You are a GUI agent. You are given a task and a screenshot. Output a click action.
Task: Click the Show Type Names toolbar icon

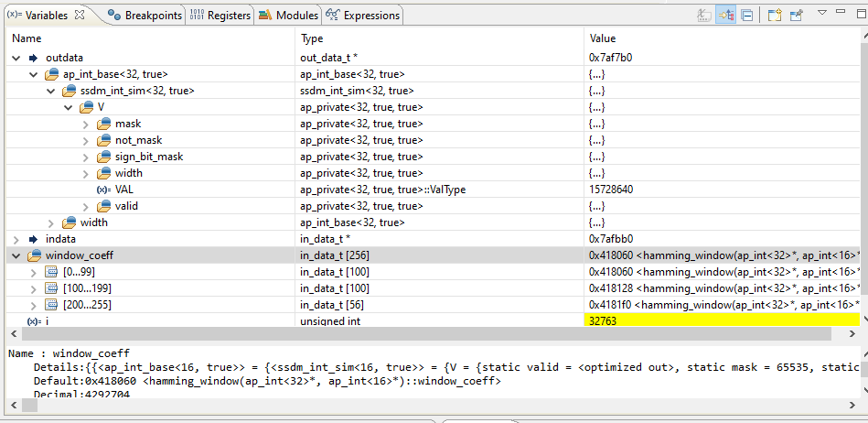tap(704, 15)
